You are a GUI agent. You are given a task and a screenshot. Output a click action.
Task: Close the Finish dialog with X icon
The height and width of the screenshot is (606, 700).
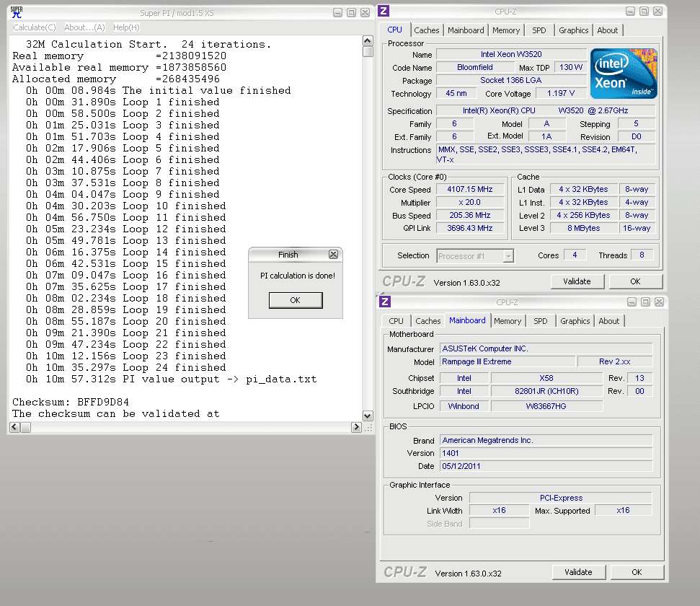(333, 254)
